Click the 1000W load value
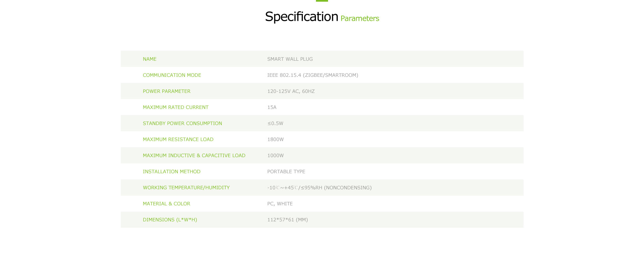The width and height of the screenshot is (644, 272). pyautogui.click(x=275, y=156)
